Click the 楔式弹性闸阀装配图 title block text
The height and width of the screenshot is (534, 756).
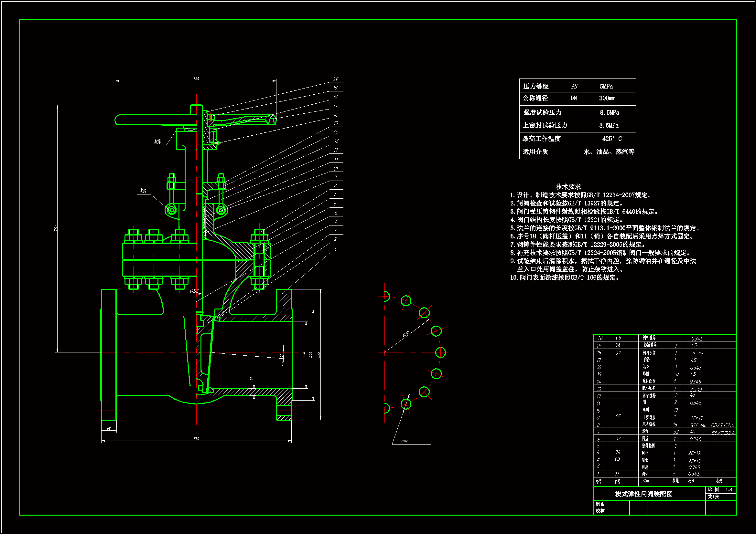644,494
